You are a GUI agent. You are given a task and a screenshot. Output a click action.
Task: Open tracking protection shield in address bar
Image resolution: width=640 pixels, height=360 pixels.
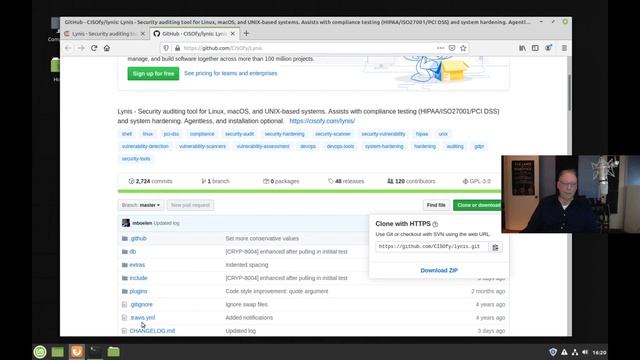pos(166,48)
